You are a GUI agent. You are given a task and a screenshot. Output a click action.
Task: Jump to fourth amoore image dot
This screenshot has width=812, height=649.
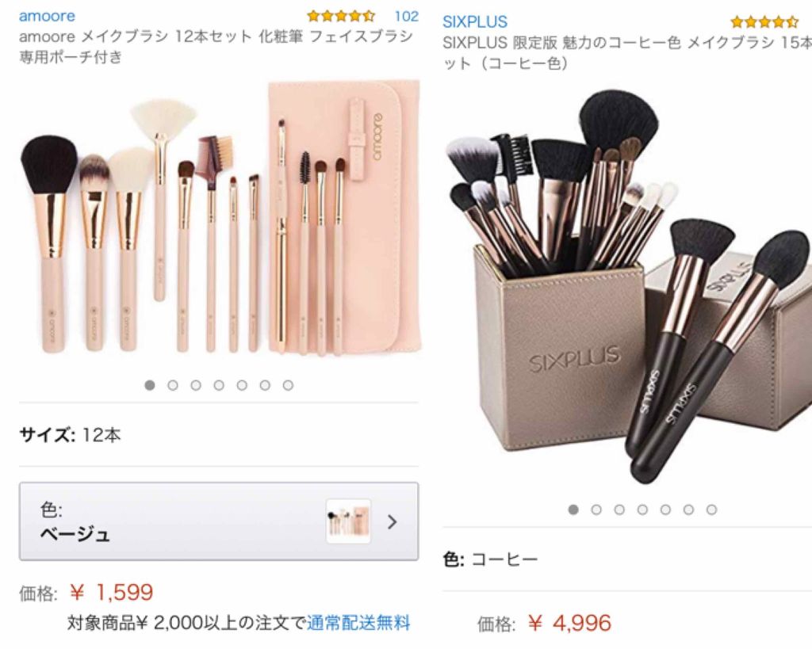pos(219,385)
